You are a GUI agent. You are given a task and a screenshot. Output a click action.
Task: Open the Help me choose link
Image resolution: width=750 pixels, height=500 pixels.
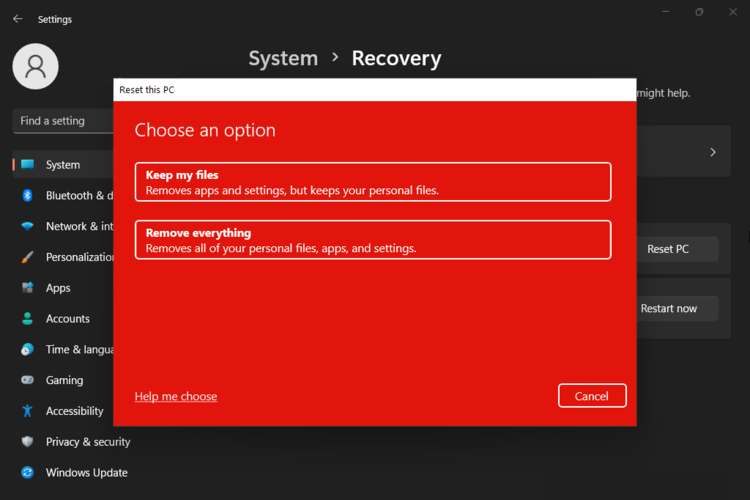(176, 397)
